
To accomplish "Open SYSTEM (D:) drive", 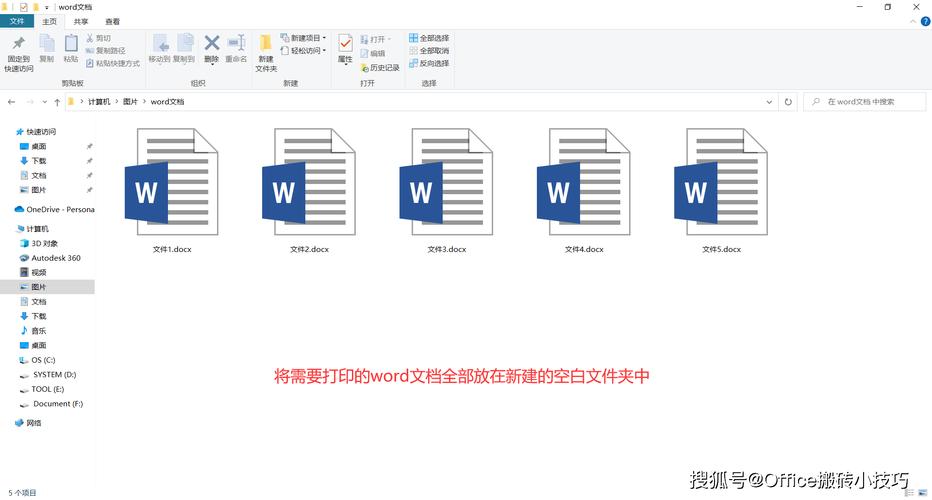I will [x=48, y=375].
